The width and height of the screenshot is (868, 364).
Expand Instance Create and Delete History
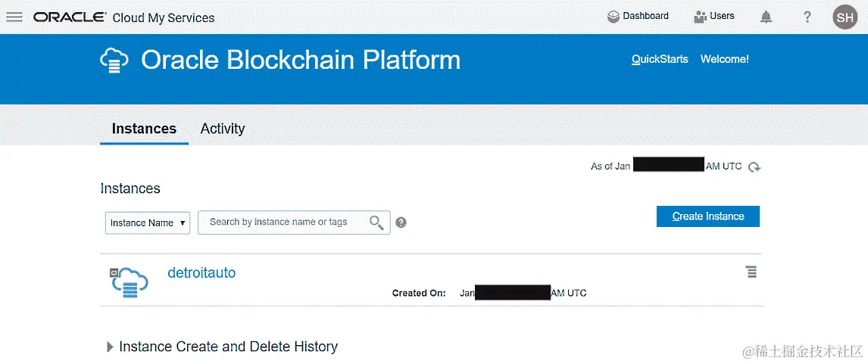[x=111, y=347]
